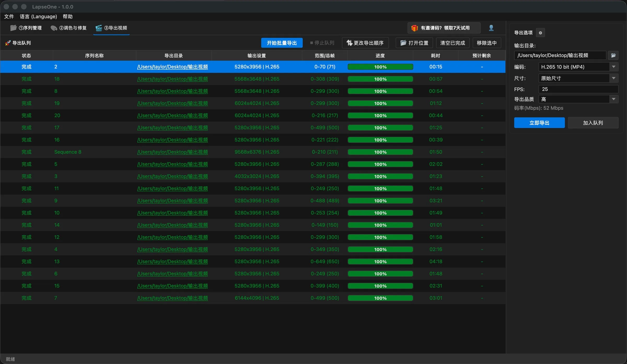The height and width of the screenshot is (364, 627).
Task: Click 立即导出 button
Action: coord(539,123)
